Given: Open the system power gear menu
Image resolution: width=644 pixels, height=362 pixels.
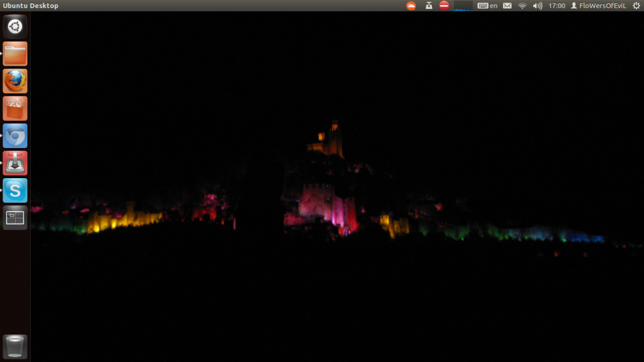Looking at the screenshot, I should 636,6.
